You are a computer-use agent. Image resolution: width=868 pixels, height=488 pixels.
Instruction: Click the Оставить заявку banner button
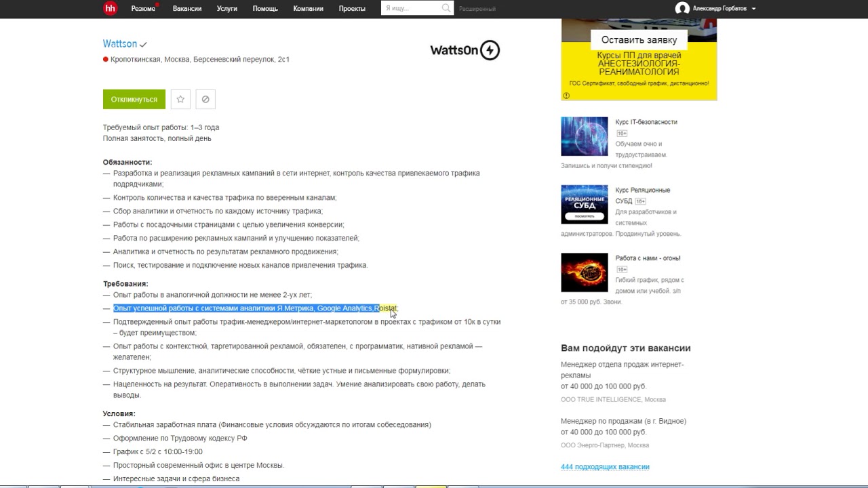click(639, 40)
